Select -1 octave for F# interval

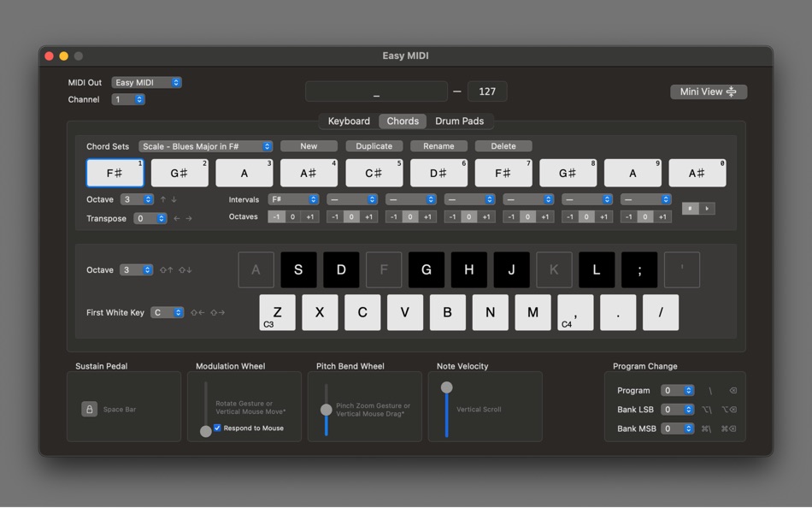click(x=277, y=216)
